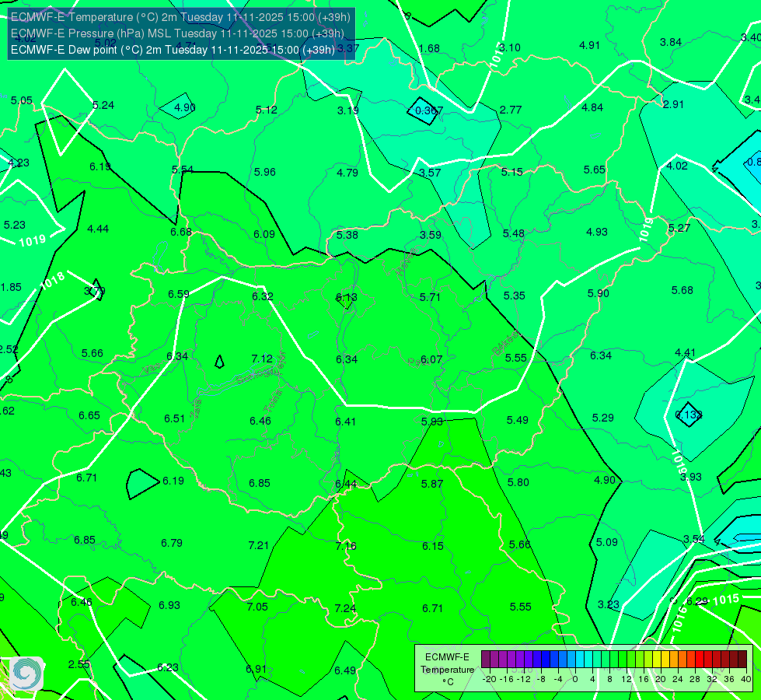Click the dew point value 5.24
The height and width of the screenshot is (700, 761).
[103, 105]
